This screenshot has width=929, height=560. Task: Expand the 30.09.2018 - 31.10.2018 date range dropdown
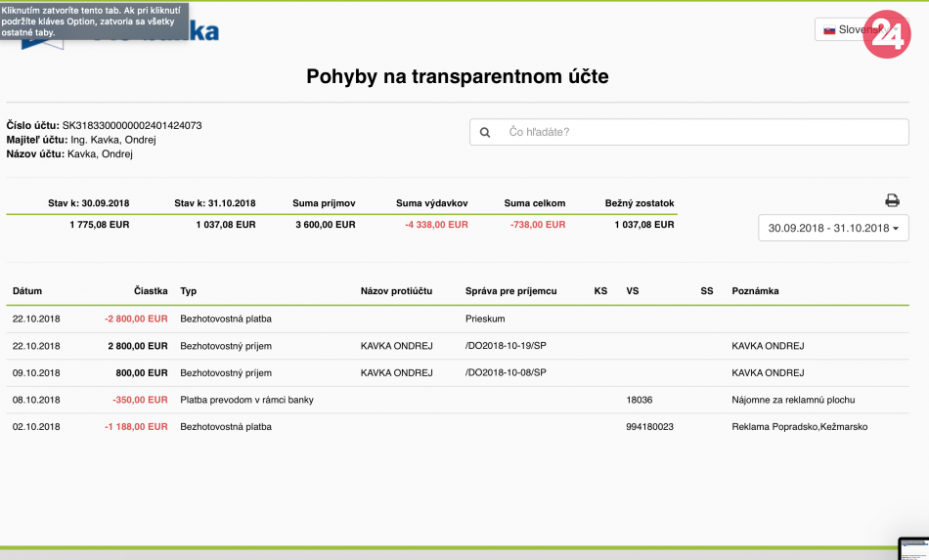(833, 228)
